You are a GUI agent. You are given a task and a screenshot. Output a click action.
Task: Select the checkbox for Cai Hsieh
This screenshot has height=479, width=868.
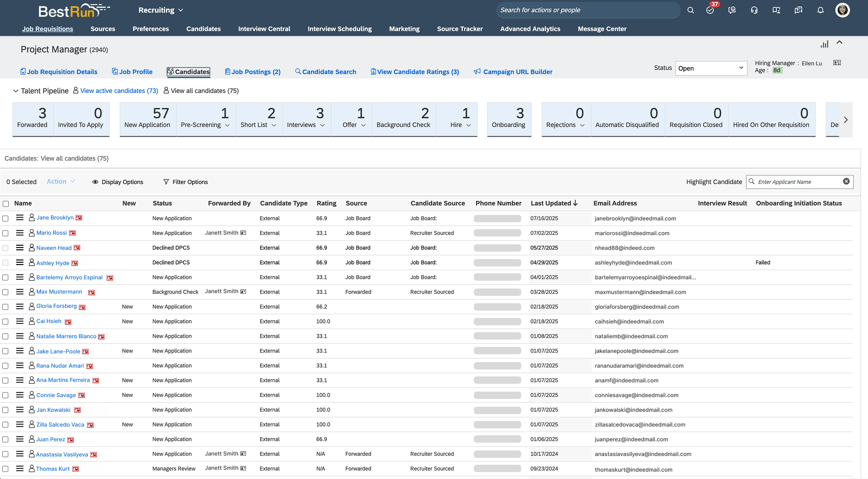pos(6,322)
